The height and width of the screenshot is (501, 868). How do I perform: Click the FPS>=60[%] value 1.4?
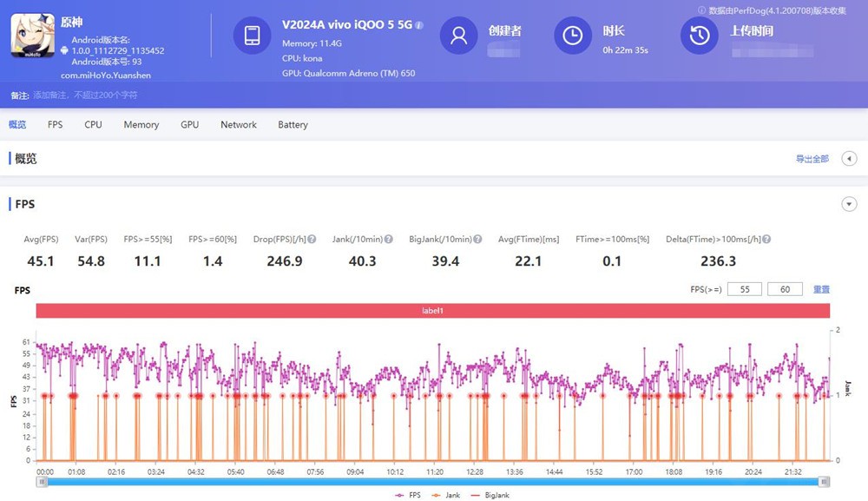click(213, 261)
